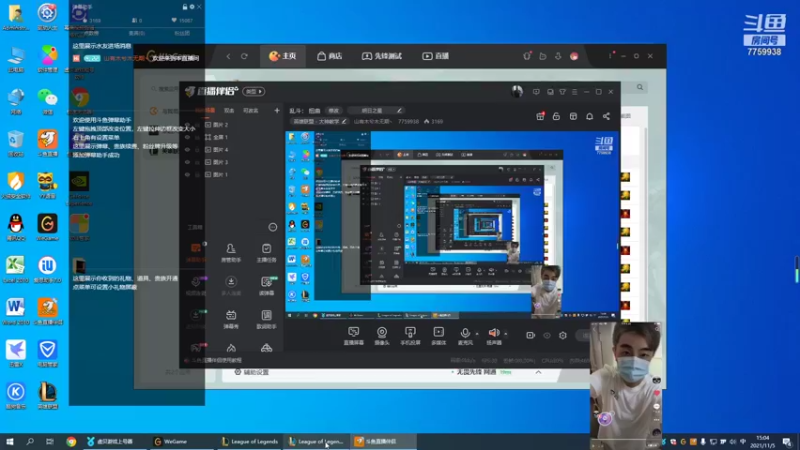Image resolution: width=800 pixels, height=450 pixels.
Task: Hide the 全屏 1 source layer
Action: 187,137
